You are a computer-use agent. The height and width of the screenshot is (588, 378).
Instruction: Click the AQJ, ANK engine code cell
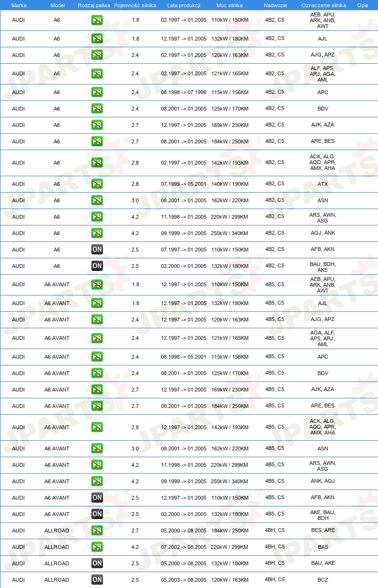[x=323, y=233]
